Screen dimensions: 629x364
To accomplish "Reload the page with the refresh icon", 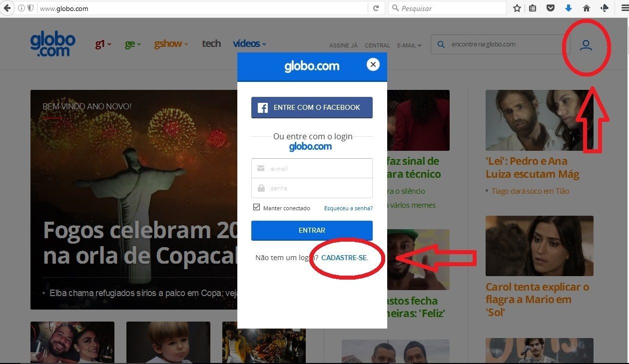I will click(376, 8).
